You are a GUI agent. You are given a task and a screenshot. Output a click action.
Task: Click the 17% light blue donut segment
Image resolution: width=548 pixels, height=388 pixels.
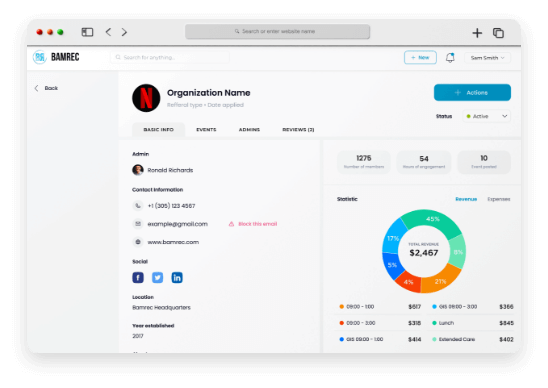[x=393, y=238]
